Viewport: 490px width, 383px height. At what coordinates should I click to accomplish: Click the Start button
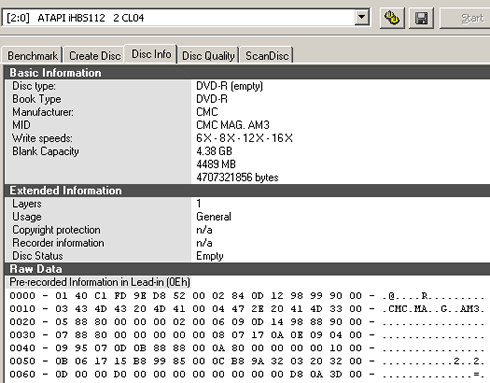(x=465, y=18)
